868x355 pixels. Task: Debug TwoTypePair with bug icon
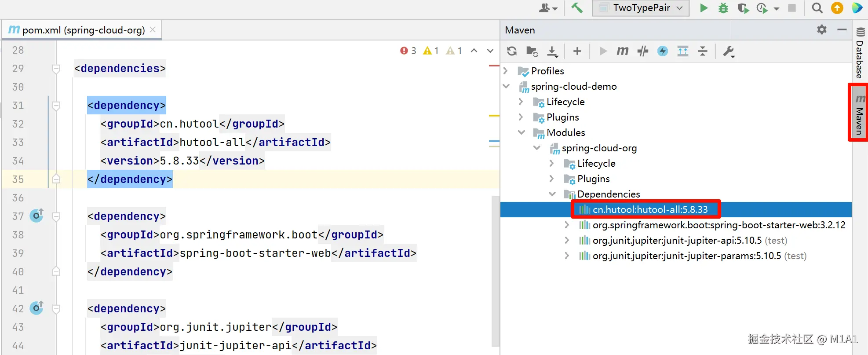click(723, 8)
